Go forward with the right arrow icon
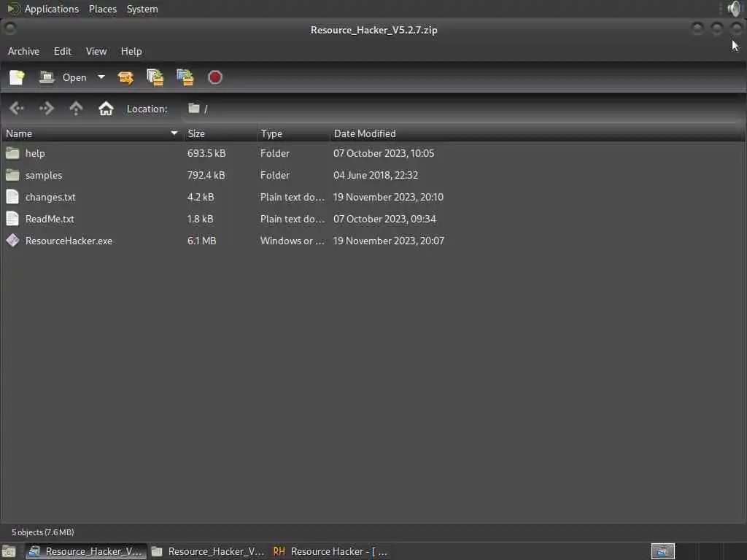Image resolution: width=747 pixels, height=560 pixels. tap(46, 109)
